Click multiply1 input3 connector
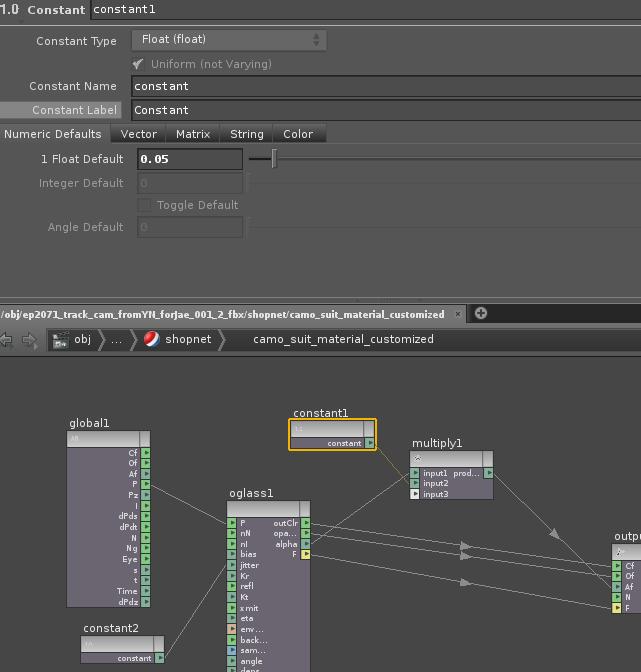641x672 pixels. (x=414, y=494)
